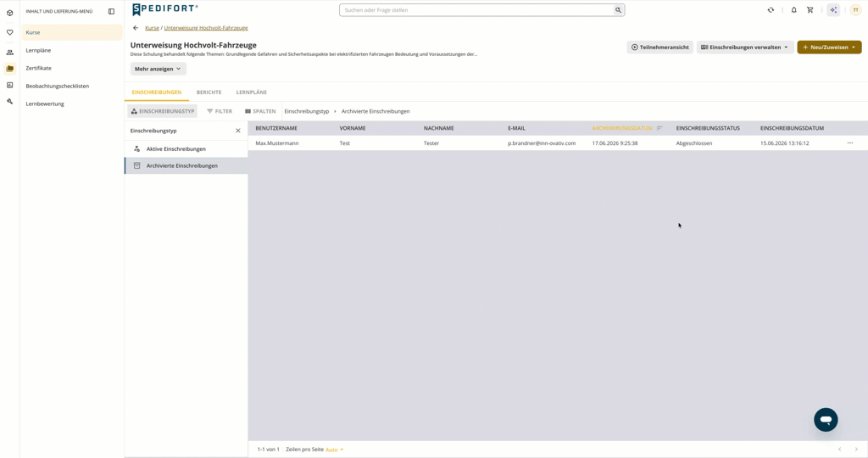Click the Unterweisung Hochvolt-Fahrzeuge breadcrumb link
The height and width of the screenshot is (458, 868).
(x=206, y=28)
